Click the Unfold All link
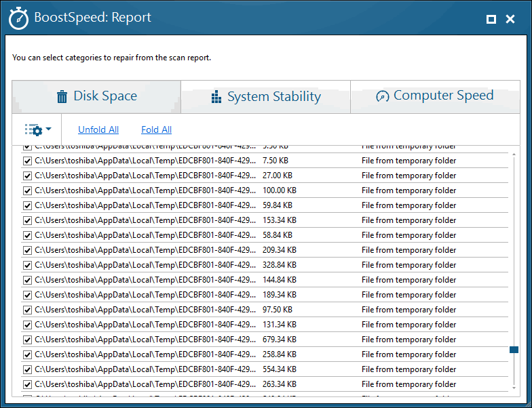 click(98, 129)
